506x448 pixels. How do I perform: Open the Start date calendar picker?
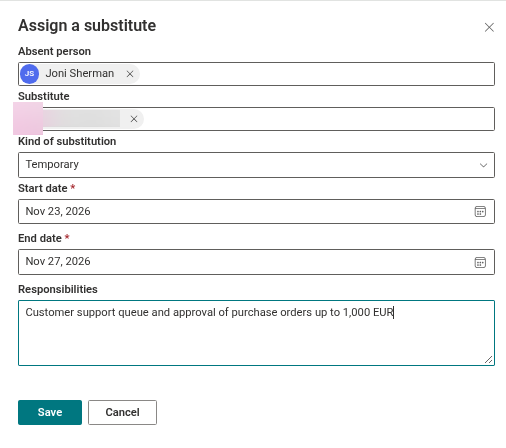tap(480, 211)
